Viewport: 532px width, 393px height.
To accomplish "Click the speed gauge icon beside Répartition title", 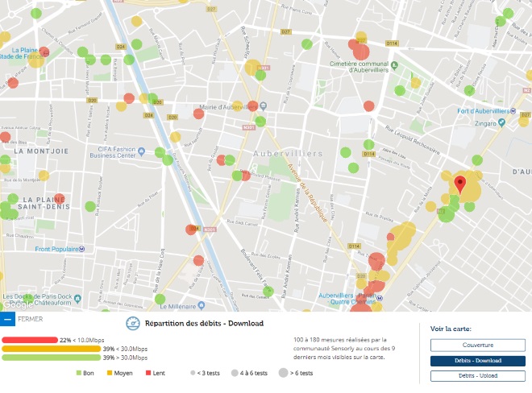I will [x=134, y=324].
